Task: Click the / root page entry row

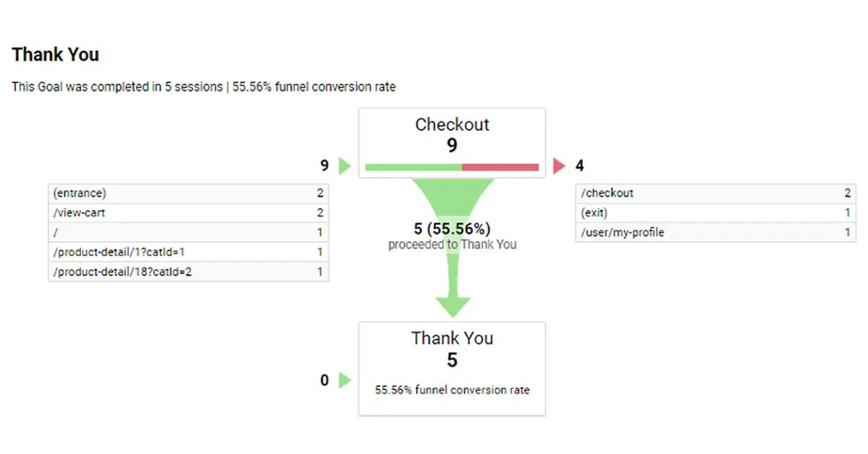Action: point(188,232)
